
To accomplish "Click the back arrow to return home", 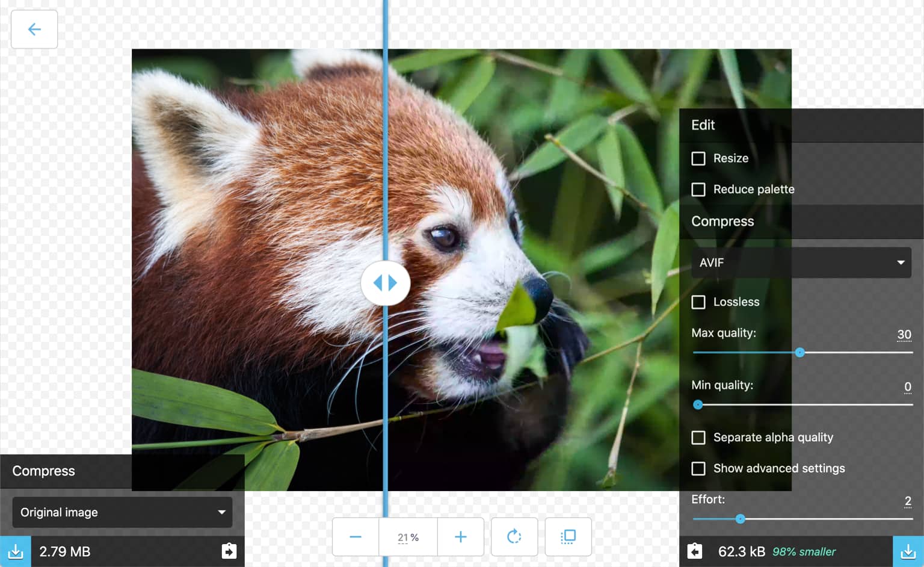I will [x=34, y=29].
